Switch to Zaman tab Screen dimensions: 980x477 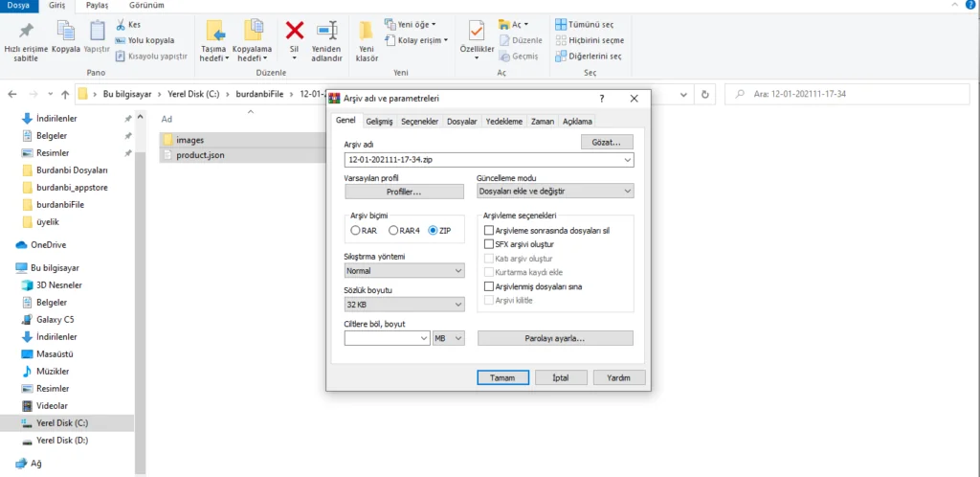(543, 122)
